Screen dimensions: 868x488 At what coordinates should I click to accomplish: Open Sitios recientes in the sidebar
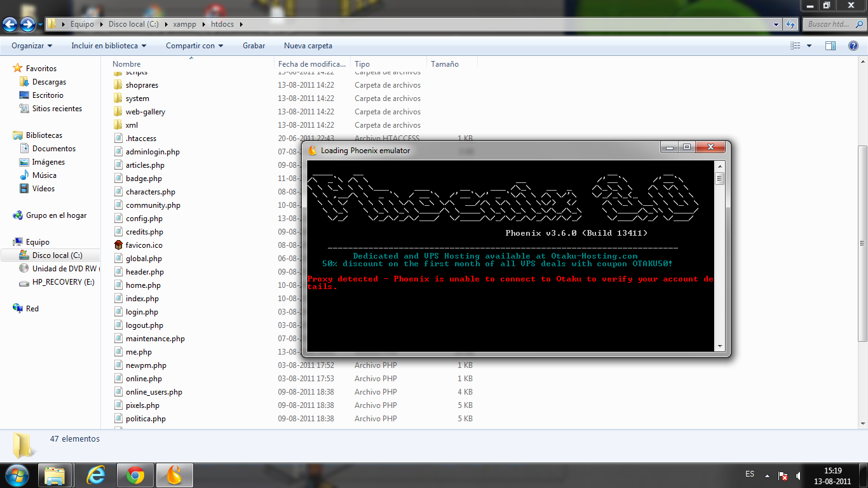coord(57,109)
